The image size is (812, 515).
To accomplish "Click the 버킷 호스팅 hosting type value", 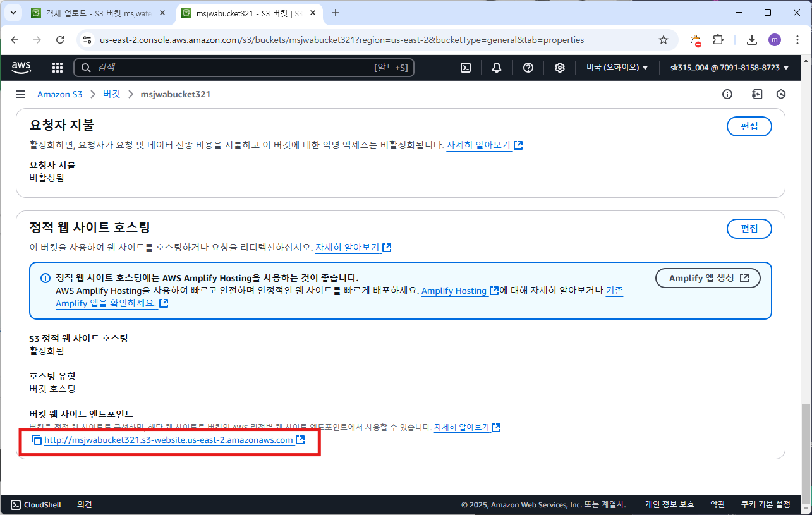I will [x=52, y=389].
